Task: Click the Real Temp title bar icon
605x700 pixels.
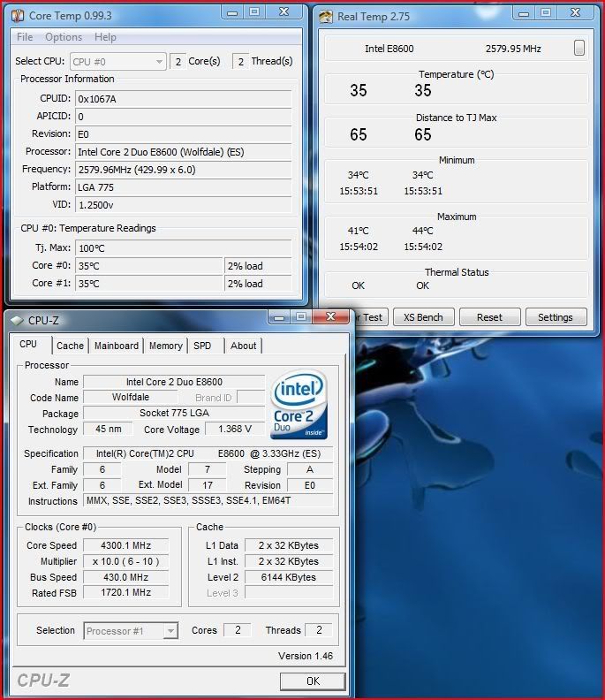Action: tap(326, 17)
